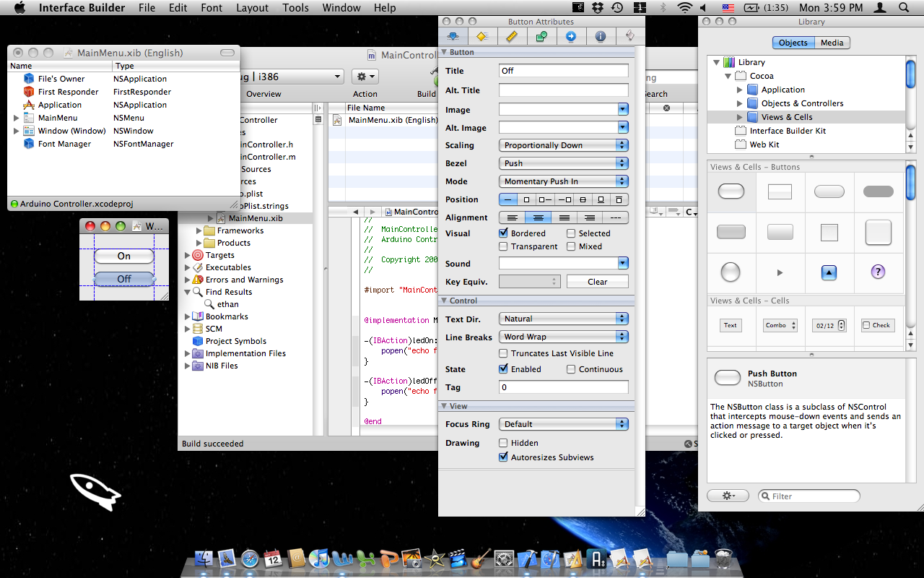Open the Line Breaks dropdown

pos(564,337)
